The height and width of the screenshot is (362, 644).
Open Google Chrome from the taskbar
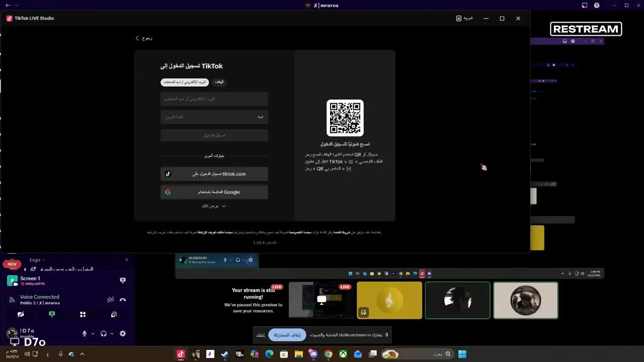click(x=328, y=354)
